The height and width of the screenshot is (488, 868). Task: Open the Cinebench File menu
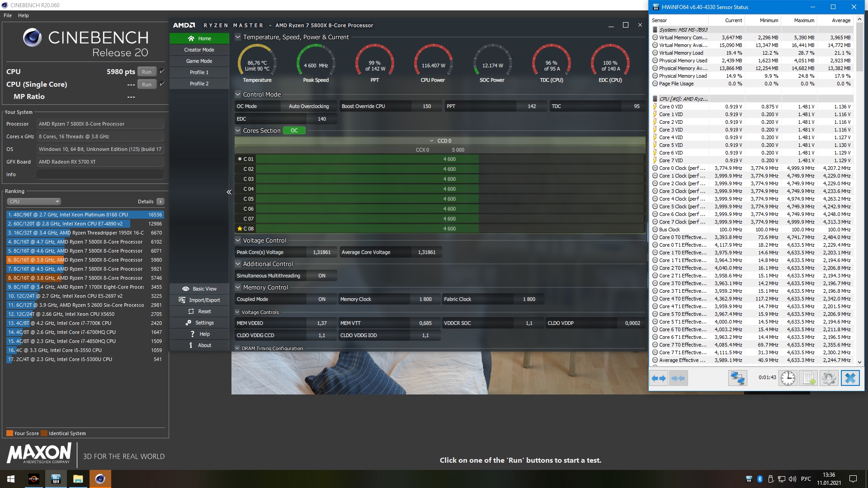pos(8,15)
